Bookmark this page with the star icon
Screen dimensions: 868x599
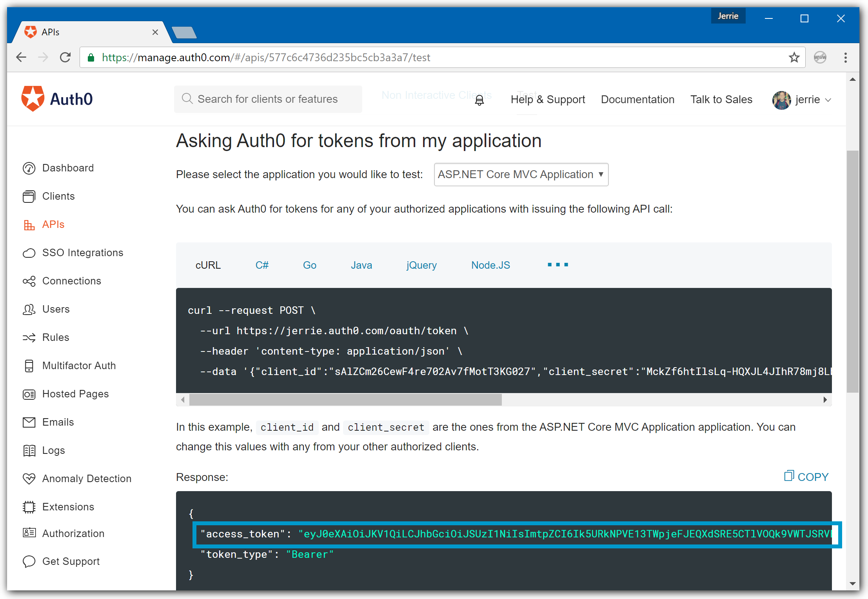pos(794,58)
